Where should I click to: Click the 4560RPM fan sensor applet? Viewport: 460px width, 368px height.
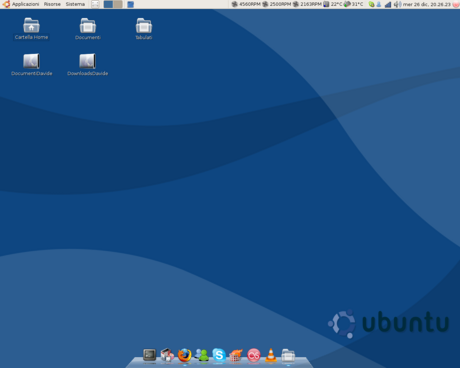246,4
